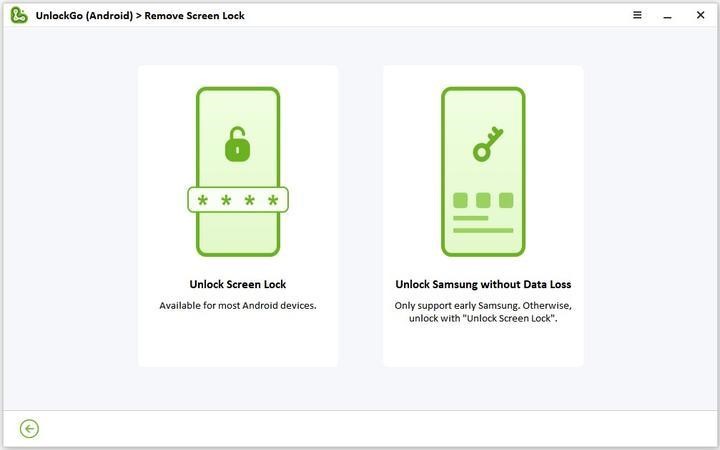720x450 pixels.
Task: Click the green key icon
Action: (x=488, y=144)
